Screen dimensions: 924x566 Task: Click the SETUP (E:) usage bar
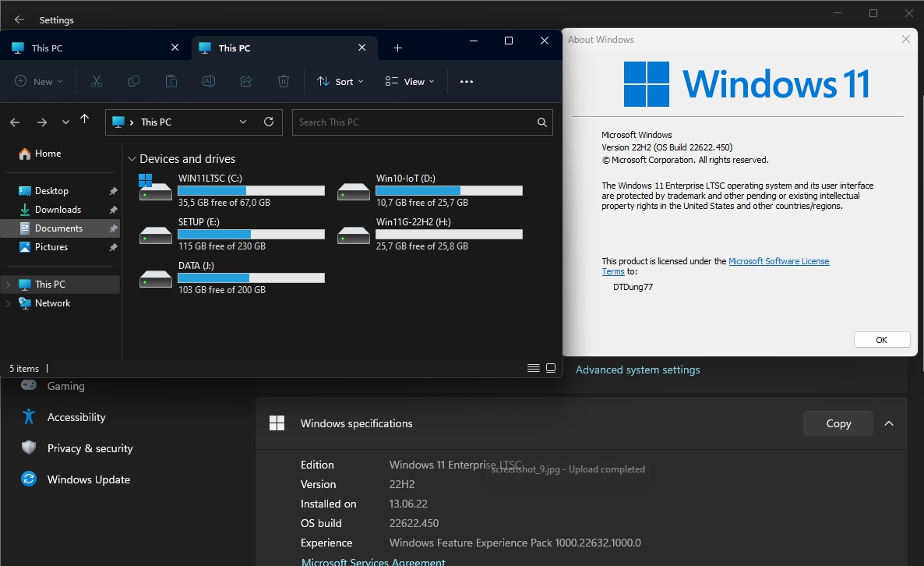click(251, 234)
